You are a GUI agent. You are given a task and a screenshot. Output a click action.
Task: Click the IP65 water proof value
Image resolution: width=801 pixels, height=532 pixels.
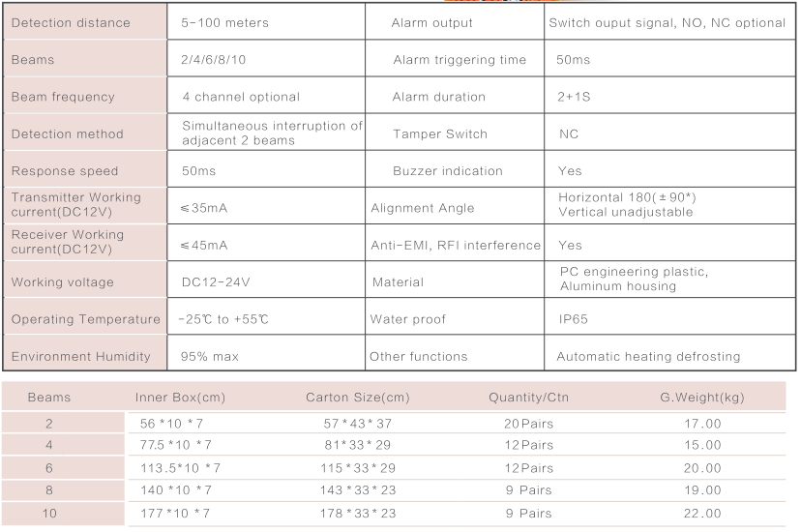(x=573, y=319)
